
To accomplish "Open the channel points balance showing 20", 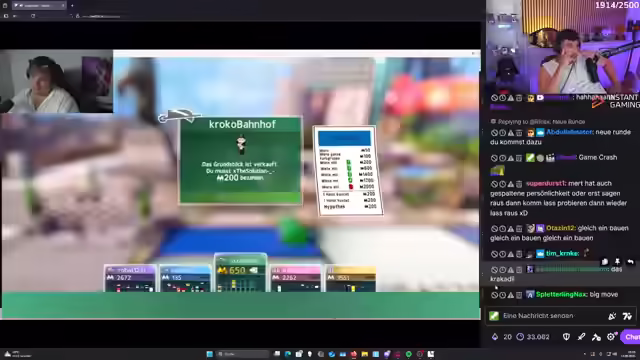I will pyautogui.click(x=502, y=337).
